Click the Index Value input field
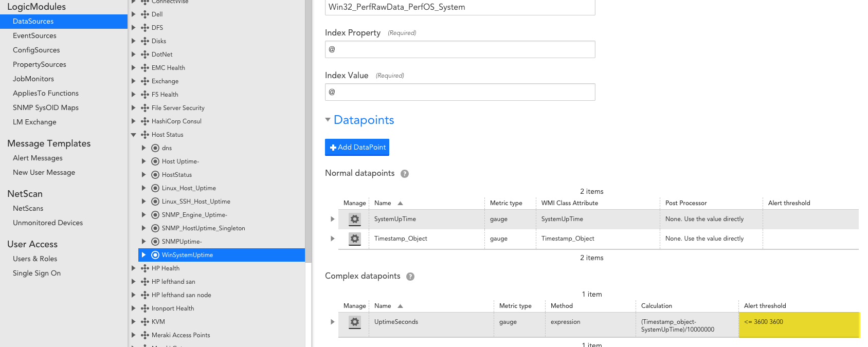 click(460, 92)
